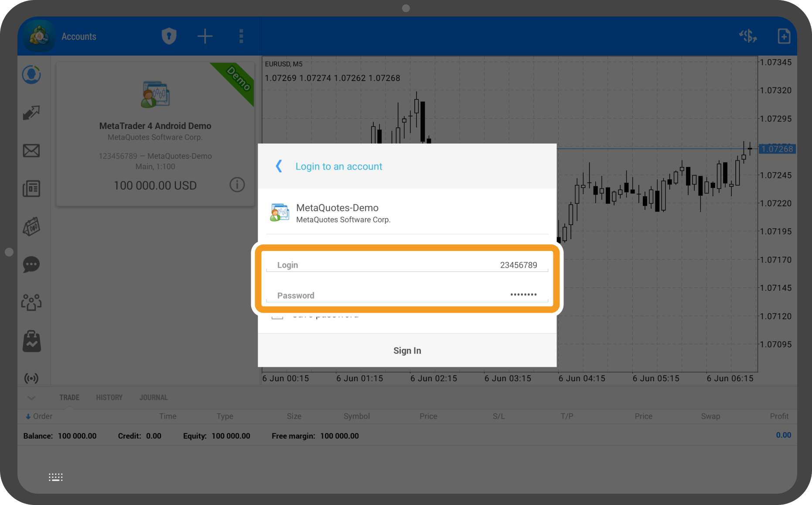Image resolution: width=812 pixels, height=505 pixels.
Task: Click the 100 000.00 USD balance text
Action: pyautogui.click(x=155, y=185)
